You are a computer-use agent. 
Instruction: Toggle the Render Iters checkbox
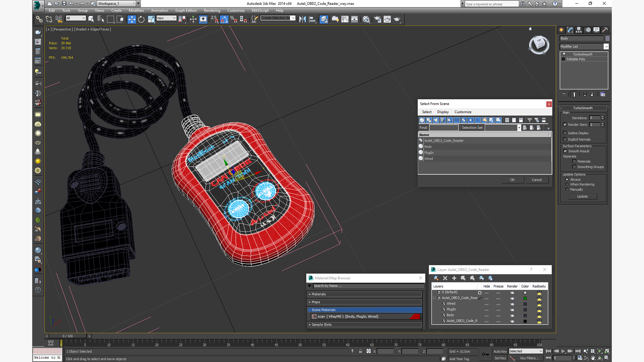pyautogui.click(x=565, y=124)
